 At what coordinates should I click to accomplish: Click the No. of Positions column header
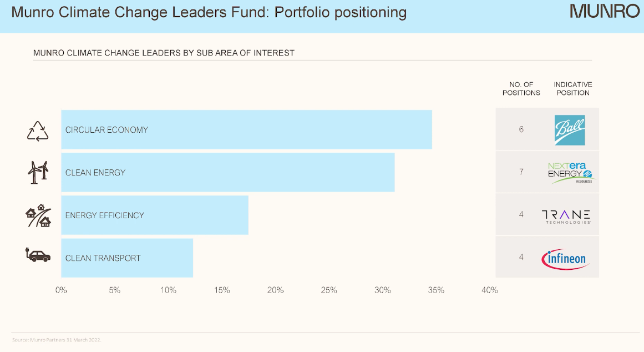[521, 89]
